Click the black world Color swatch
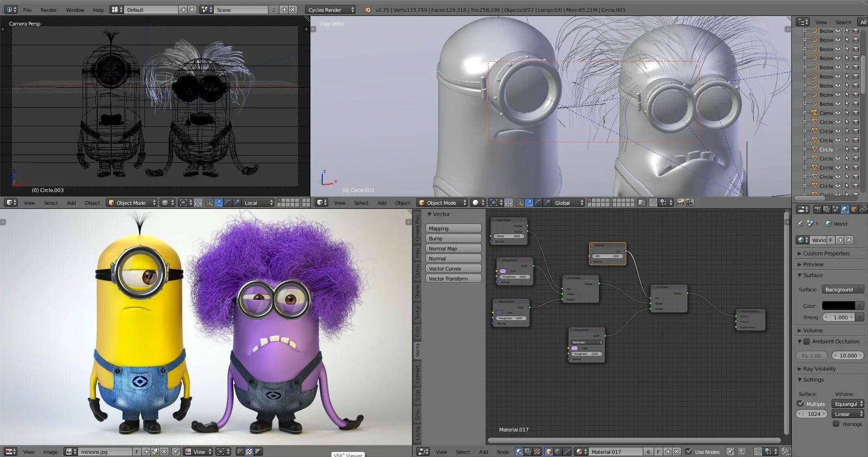868x457 pixels. 838,306
